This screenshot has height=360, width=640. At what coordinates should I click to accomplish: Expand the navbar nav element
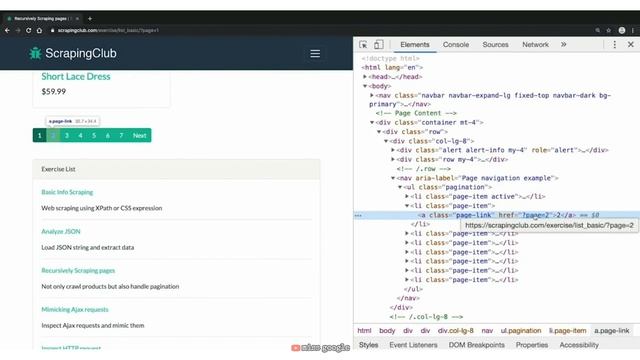coord(372,95)
